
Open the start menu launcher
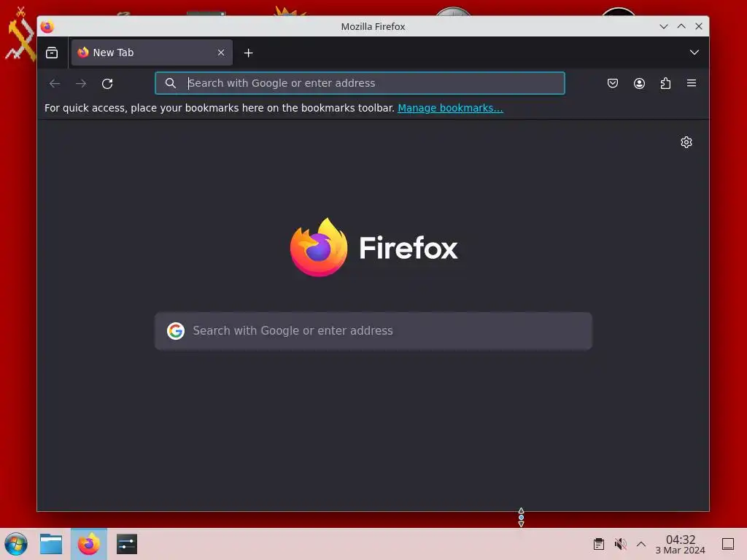[x=16, y=544]
